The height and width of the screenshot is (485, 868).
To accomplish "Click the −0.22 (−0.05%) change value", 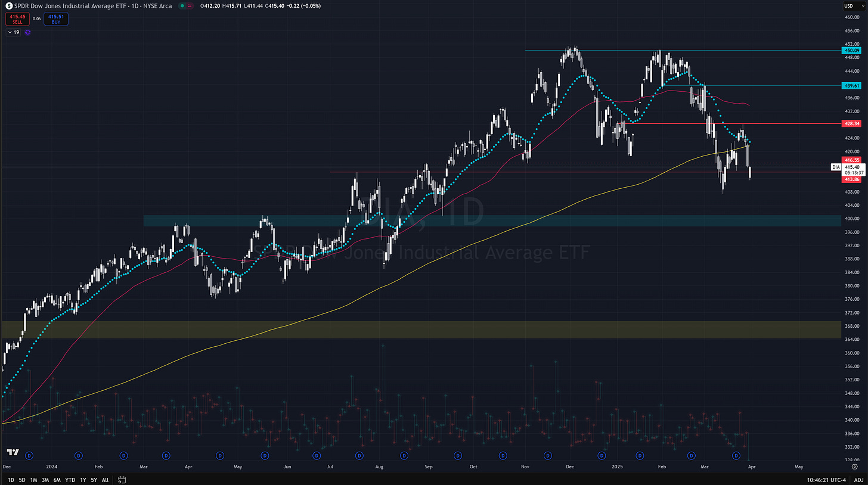I will pos(304,5).
